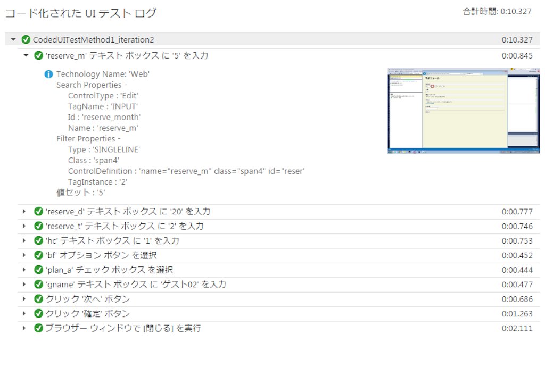Viewport: 545px width, 392px height.
Task: Select "クリック '確定' ボタン" row
Action: pos(88,313)
